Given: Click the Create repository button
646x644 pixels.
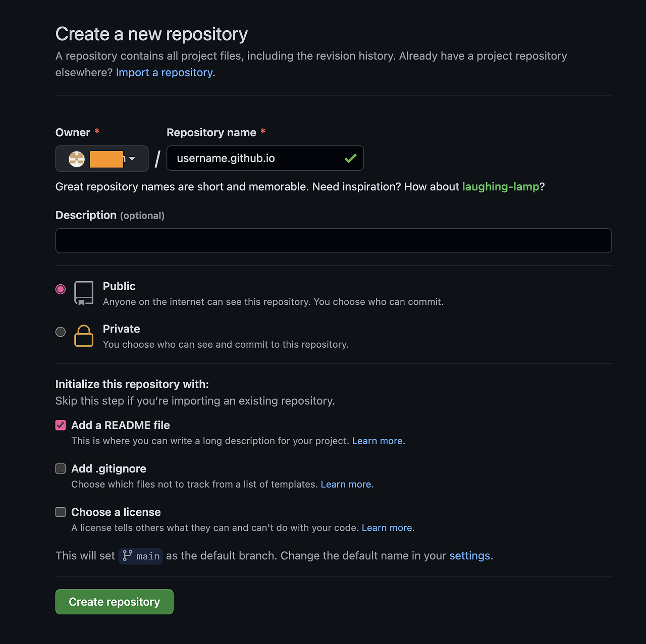Looking at the screenshot, I should (115, 602).
